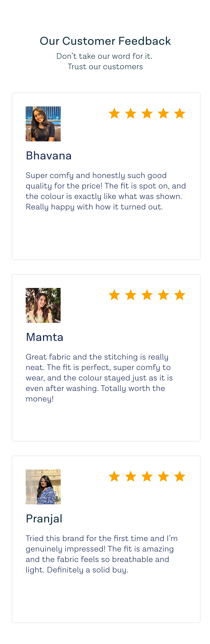The height and width of the screenshot is (644, 210).
Task: Open Pranjal's profile photo
Action: [x=43, y=487]
